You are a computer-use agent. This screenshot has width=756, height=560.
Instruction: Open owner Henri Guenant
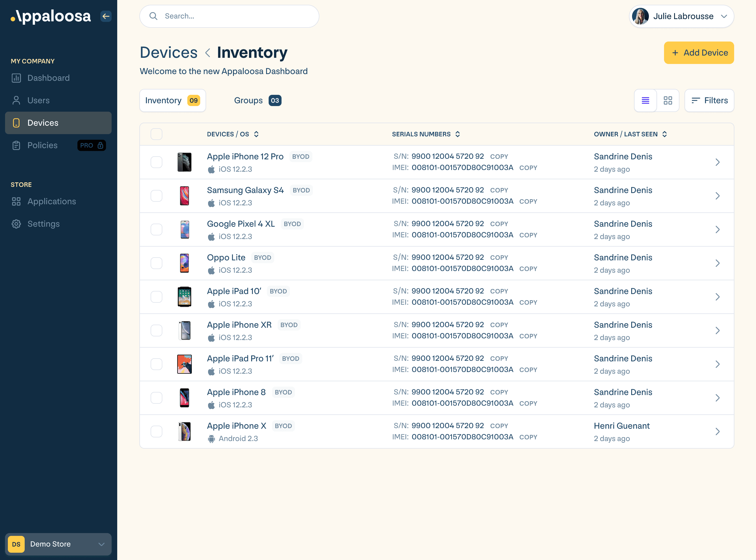(621, 426)
